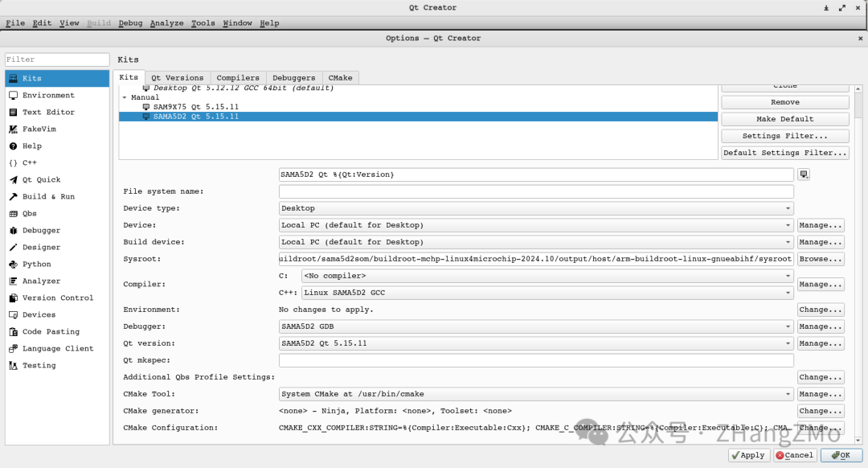
Task: Open the FakeVim settings icon
Action: [14, 129]
